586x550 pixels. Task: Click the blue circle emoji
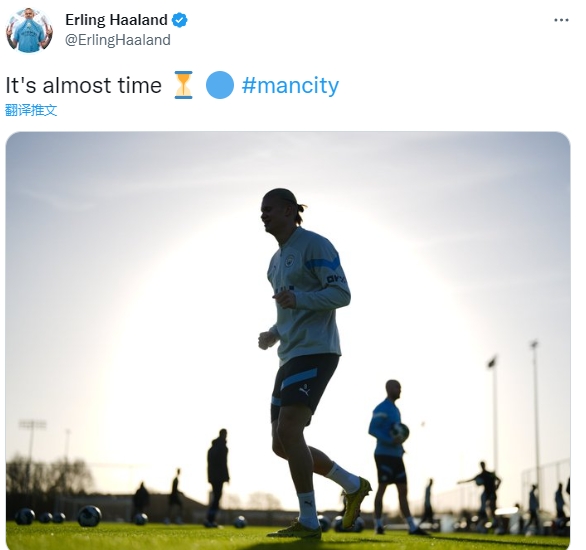220,85
